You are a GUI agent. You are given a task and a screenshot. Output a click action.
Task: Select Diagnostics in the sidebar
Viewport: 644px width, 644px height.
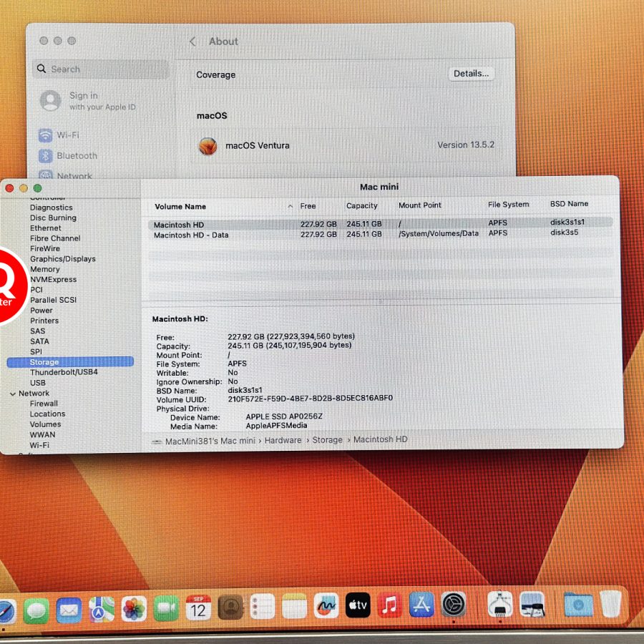click(x=52, y=208)
